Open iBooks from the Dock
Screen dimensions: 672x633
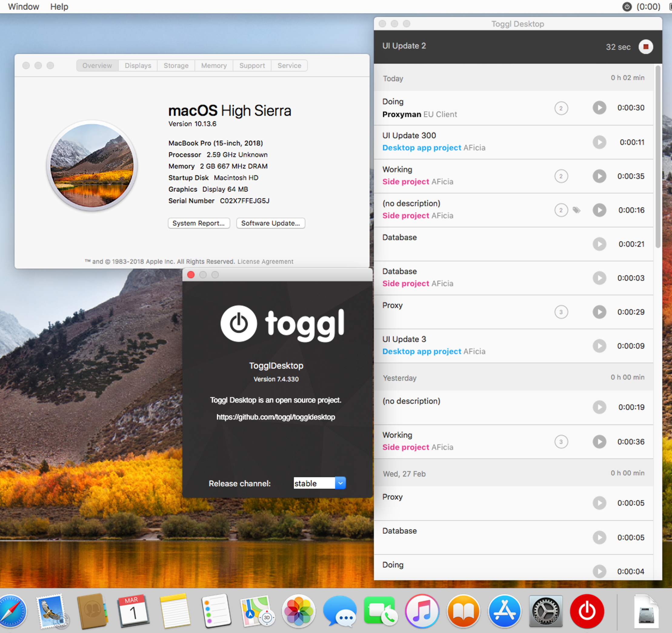click(464, 612)
